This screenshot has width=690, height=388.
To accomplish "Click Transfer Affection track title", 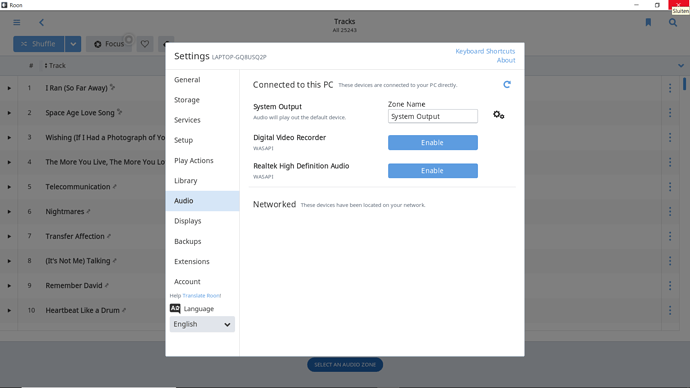I will point(75,236).
